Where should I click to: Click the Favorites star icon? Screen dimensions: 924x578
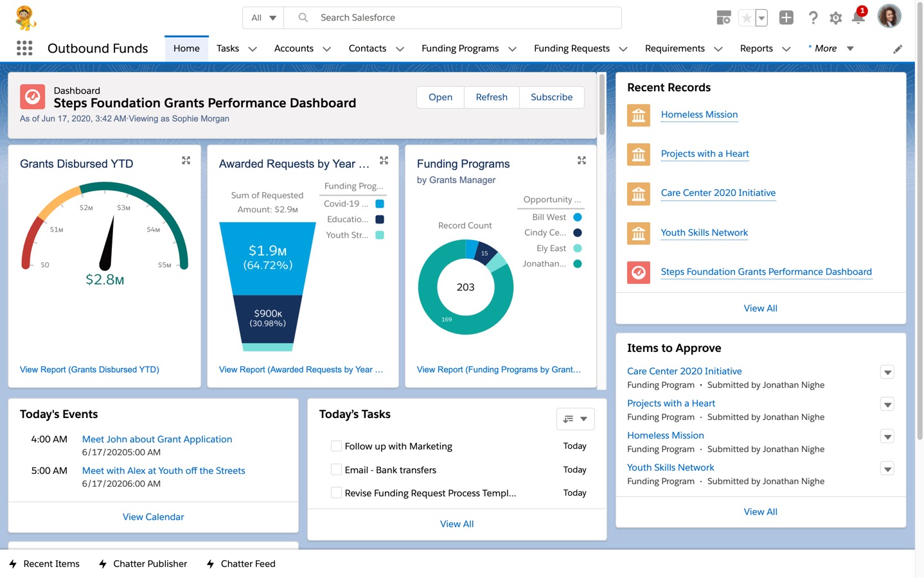click(x=747, y=18)
